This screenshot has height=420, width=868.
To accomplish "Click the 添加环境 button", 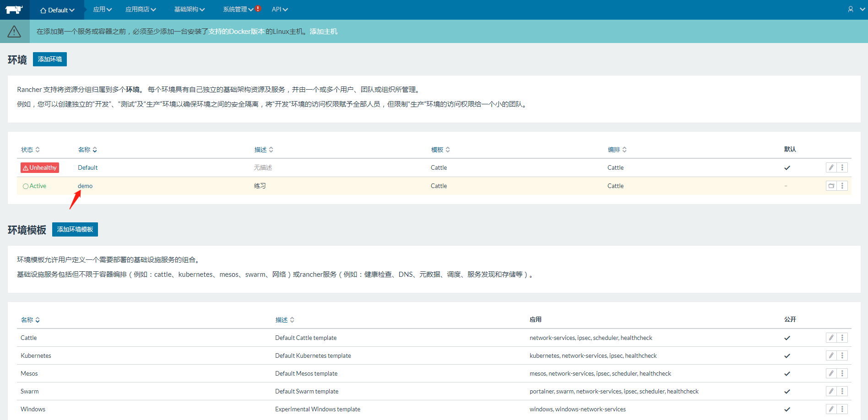I will pyautogui.click(x=50, y=59).
